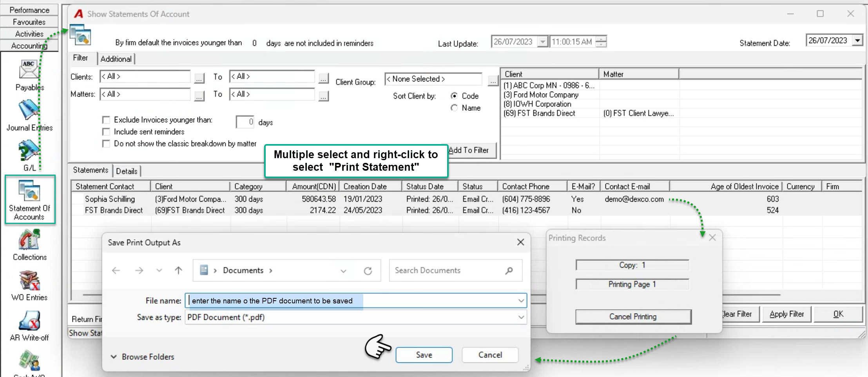The height and width of the screenshot is (377, 868).
Task: Click the statements toolbar icon under the title
Action: (x=80, y=35)
